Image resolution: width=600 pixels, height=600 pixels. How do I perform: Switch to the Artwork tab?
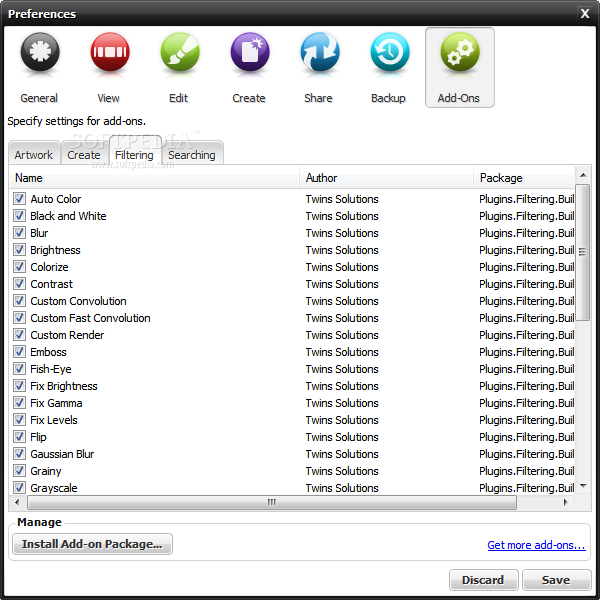pyautogui.click(x=34, y=154)
